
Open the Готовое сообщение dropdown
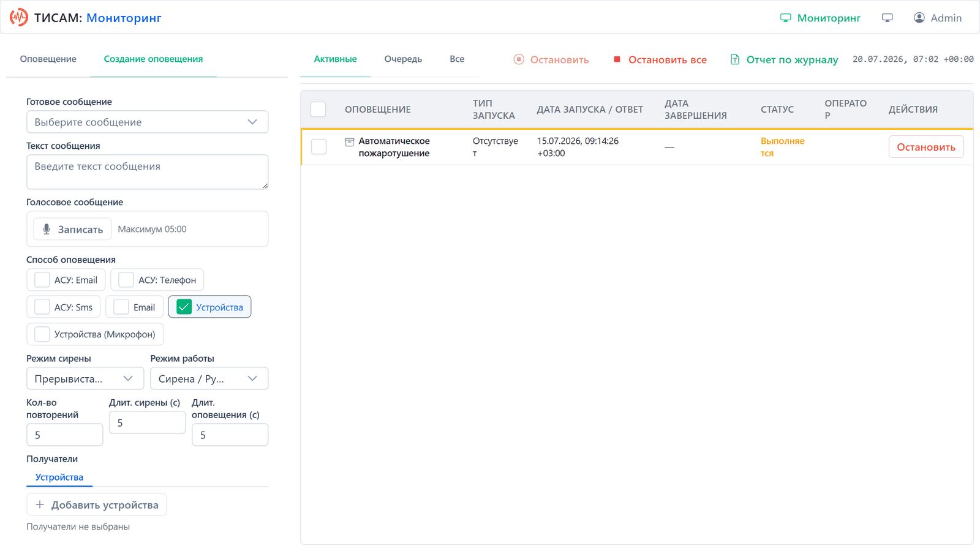[147, 122]
